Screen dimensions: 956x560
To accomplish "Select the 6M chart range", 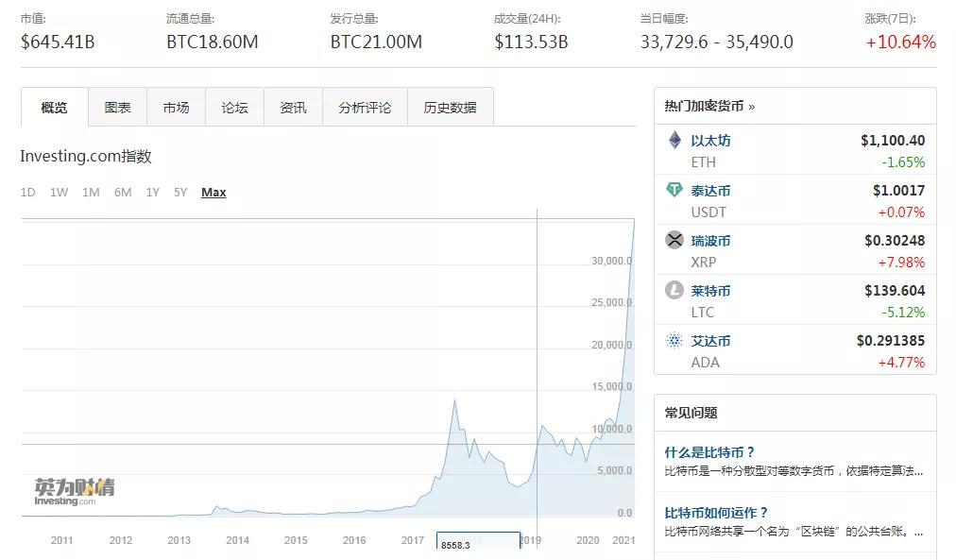I will pos(123,193).
